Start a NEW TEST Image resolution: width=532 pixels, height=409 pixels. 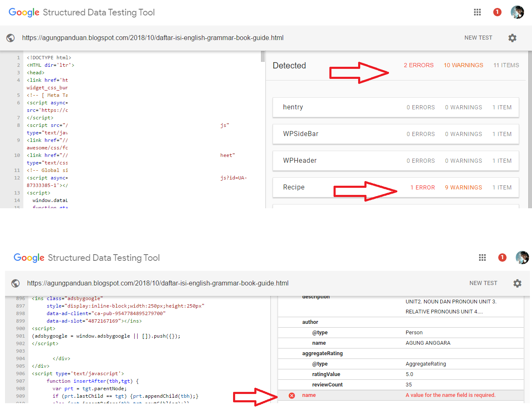coord(478,38)
